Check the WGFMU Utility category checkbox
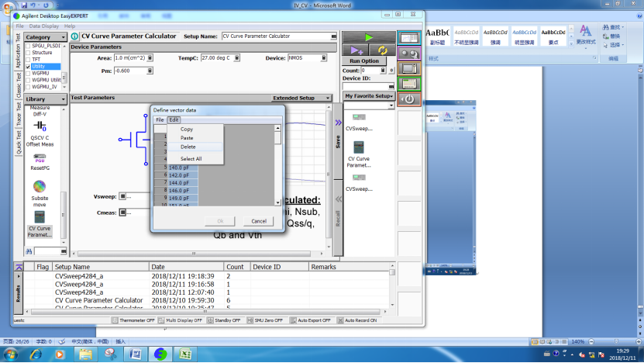This screenshot has height=363, width=644. point(29,80)
